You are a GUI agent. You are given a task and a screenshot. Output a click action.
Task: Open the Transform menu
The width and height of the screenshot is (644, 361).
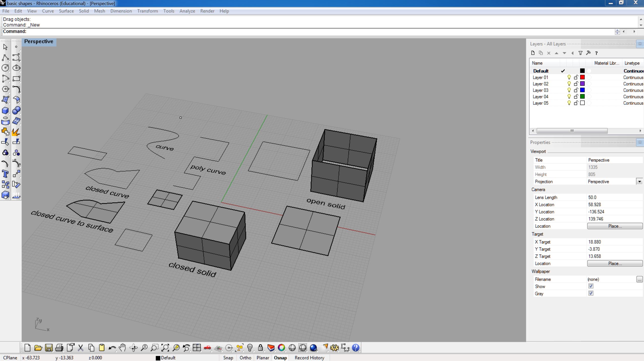[x=147, y=11]
